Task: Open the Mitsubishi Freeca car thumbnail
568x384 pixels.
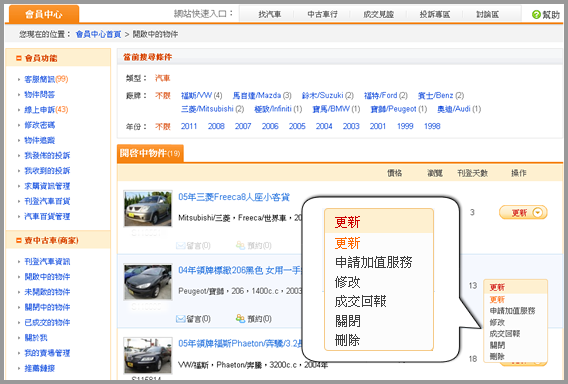Action: [148, 209]
